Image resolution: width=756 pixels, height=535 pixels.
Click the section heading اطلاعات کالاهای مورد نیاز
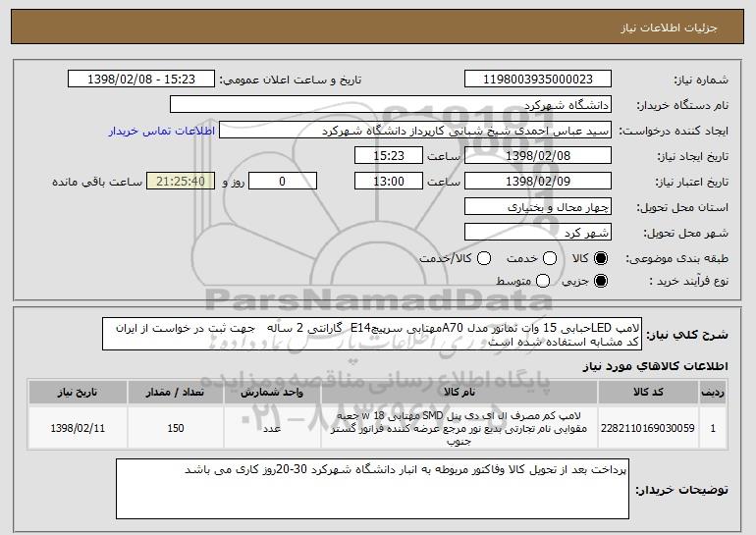pyautogui.click(x=655, y=367)
